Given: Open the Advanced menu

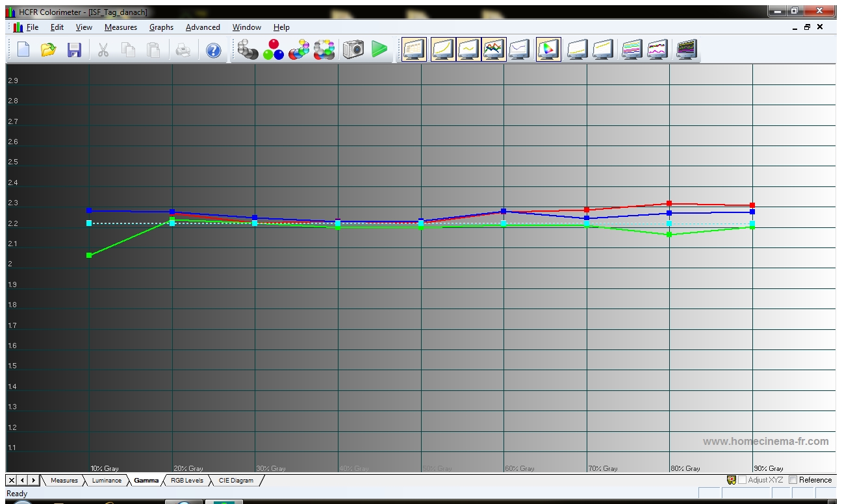Looking at the screenshot, I should coord(203,27).
